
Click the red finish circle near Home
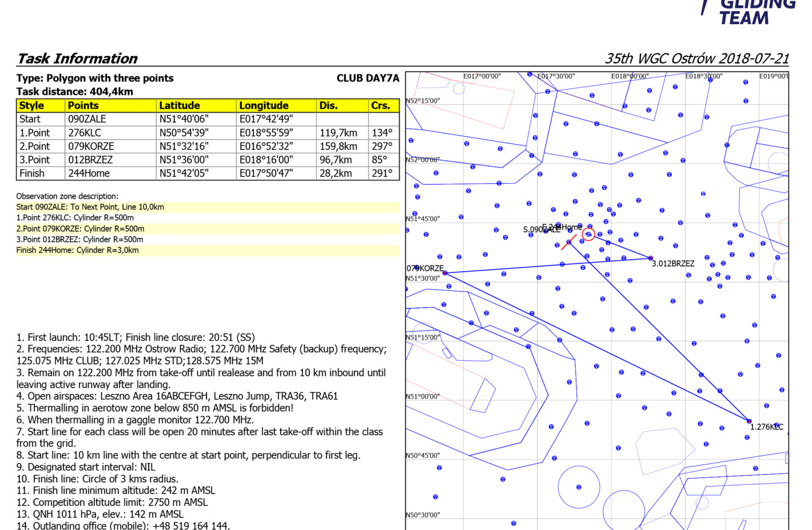point(588,234)
